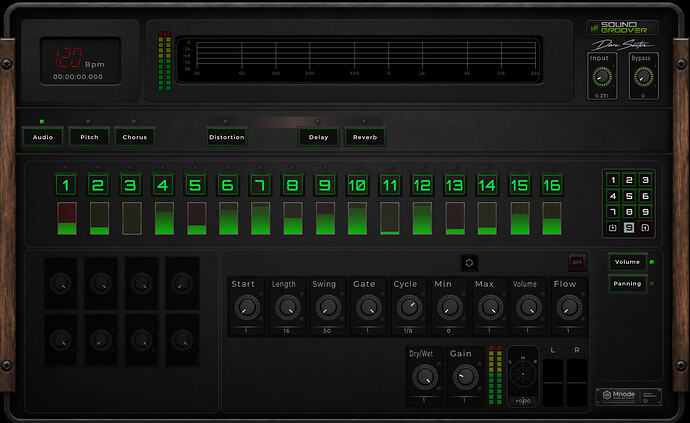The image size is (690, 423).
Task: Select pattern preset 5 in keypad
Action: (629, 196)
